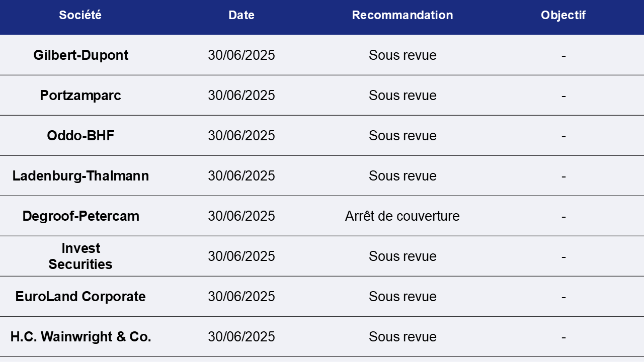Click the Arrêt de couverture recommendation
Image resolution: width=644 pixels, height=362 pixels.
403,216
